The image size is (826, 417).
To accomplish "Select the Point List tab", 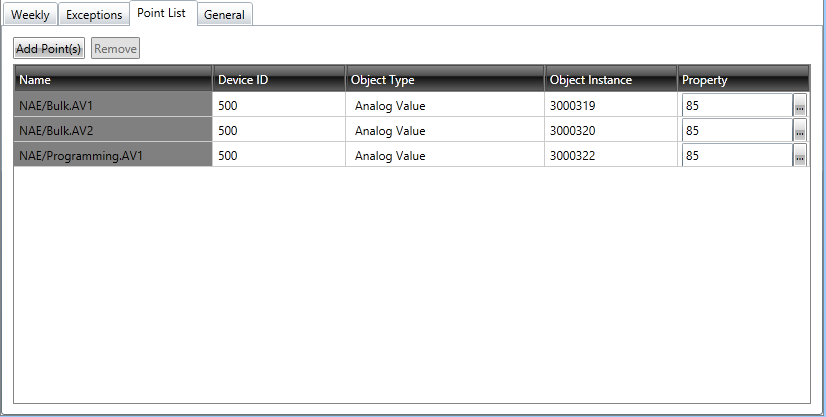I will tap(162, 13).
